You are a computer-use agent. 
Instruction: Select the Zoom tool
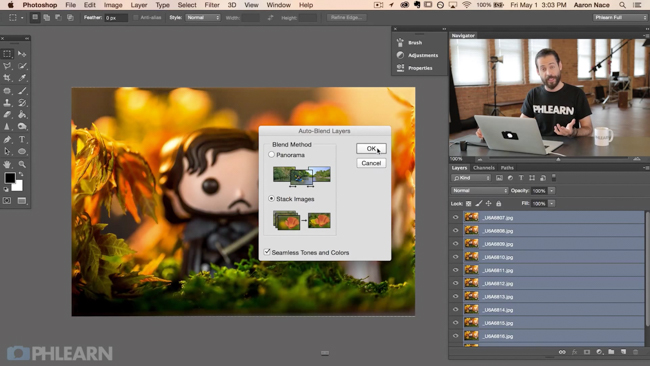22,165
